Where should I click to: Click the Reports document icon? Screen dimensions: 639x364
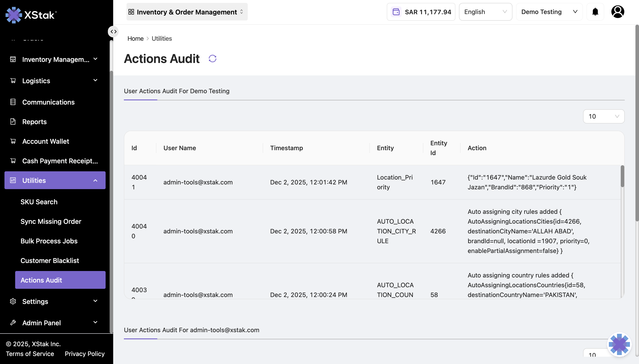(13, 121)
